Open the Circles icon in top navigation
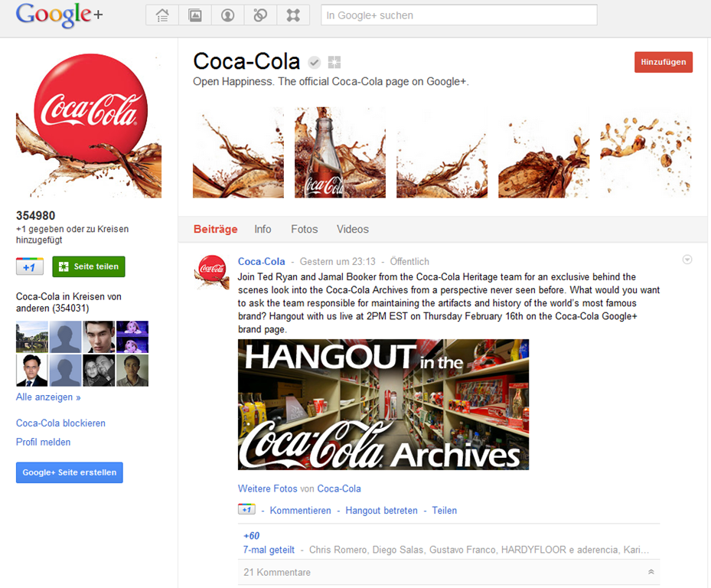 (260, 15)
